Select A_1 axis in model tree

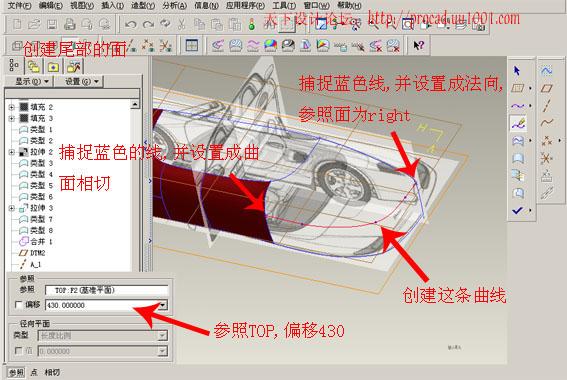pos(30,264)
